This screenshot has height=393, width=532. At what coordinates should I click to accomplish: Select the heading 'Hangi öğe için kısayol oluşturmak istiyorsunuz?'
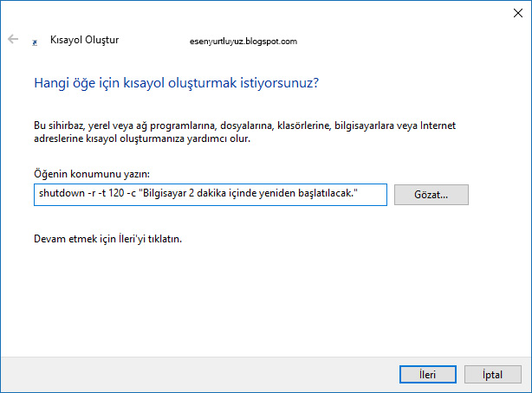(x=177, y=83)
